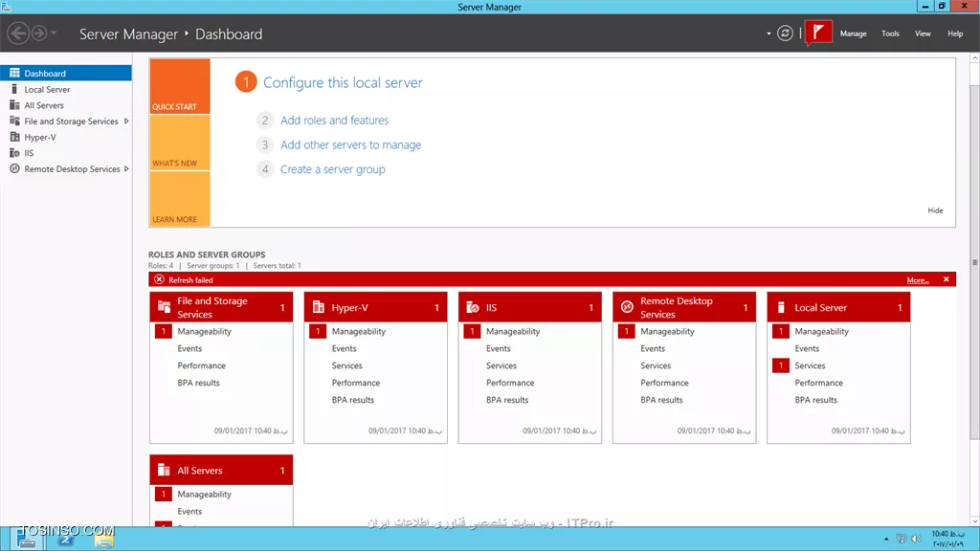Dismiss the Refresh failed notification bar
Viewport: 980px width, 551px height.
pyautogui.click(x=947, y=279)
